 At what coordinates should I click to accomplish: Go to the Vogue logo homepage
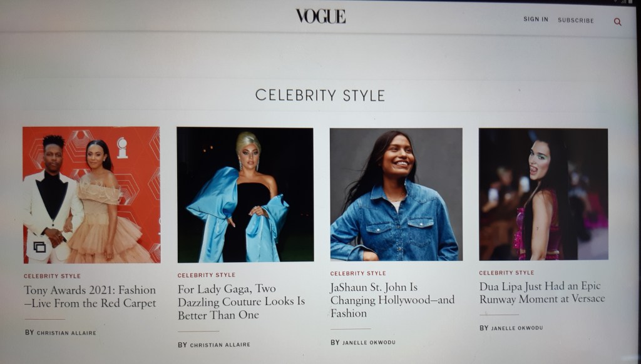coord(321,16)
